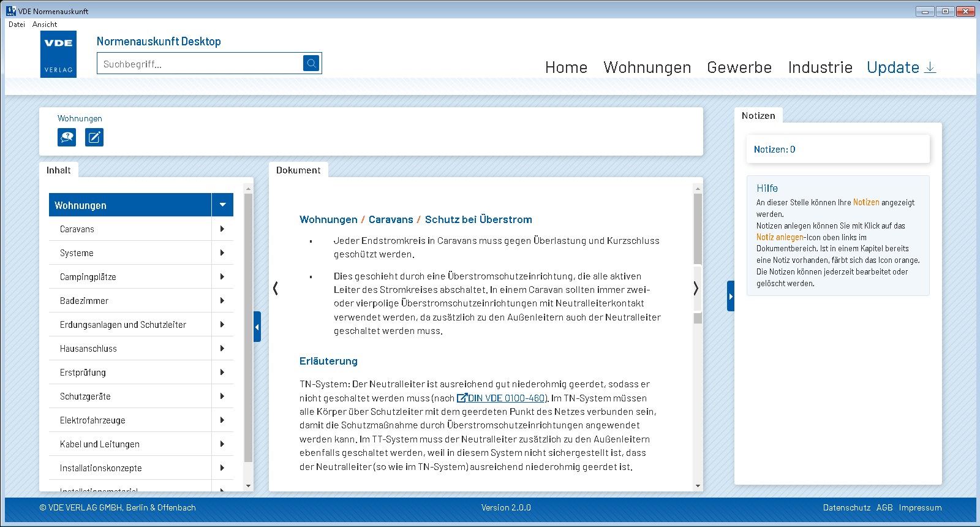
Task: Select the Campingplätze list item
Action: pos(130,276)
